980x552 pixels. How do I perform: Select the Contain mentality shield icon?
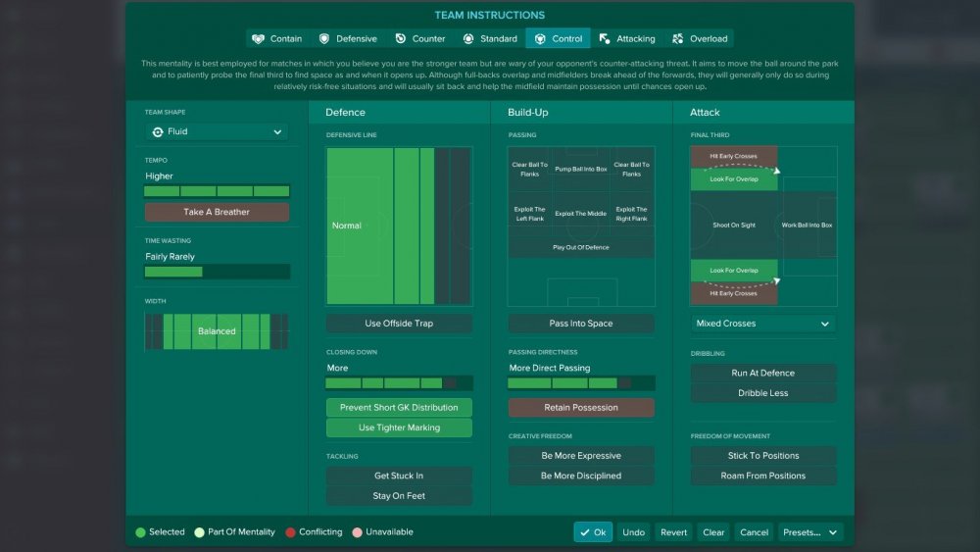[x=258, y=39]
